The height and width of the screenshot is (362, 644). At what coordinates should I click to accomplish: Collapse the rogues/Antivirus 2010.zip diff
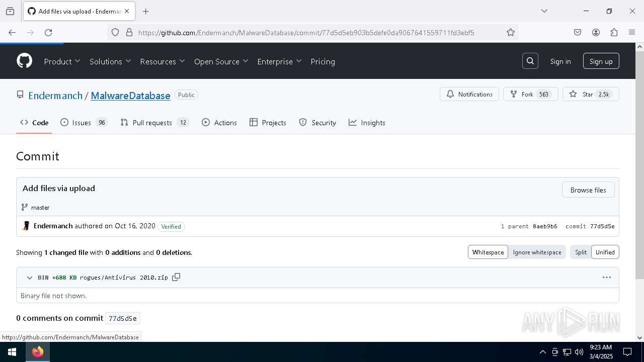pos(30,278)
